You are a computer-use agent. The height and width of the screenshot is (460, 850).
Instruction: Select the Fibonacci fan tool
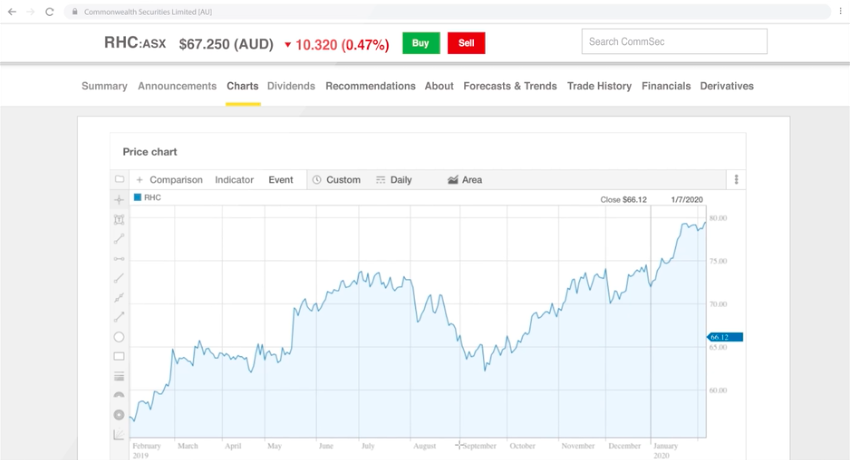tap(119, 435)
